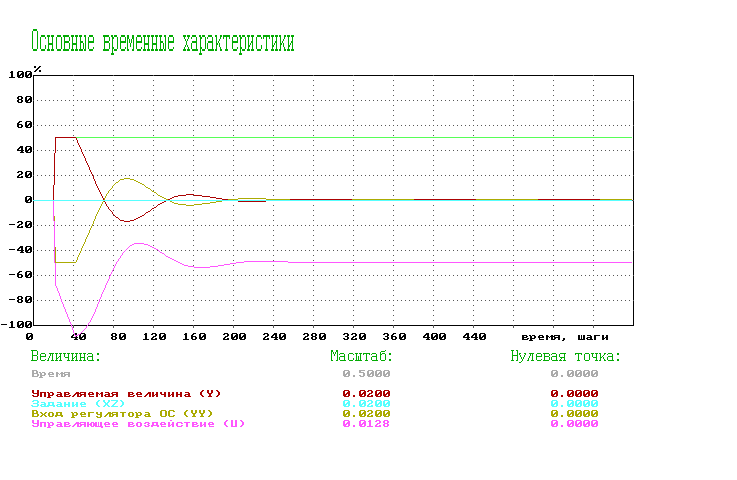
Task: Click the 100 label on the vertical axis
Action: click(19, 75)
